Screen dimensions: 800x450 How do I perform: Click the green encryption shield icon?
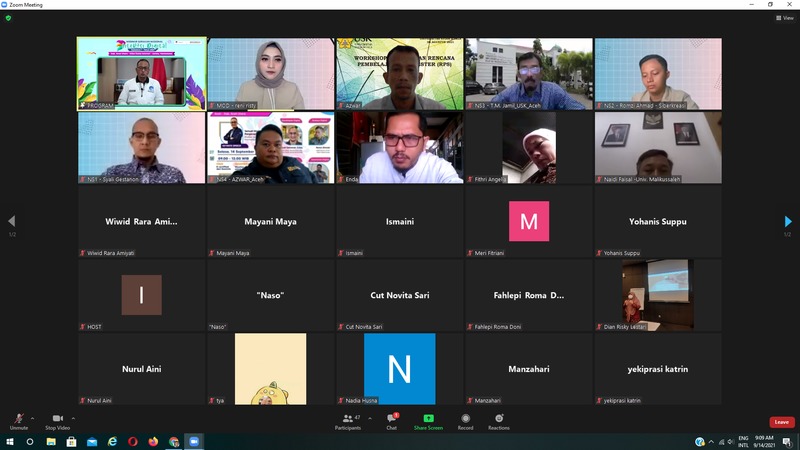pos(9,18)
